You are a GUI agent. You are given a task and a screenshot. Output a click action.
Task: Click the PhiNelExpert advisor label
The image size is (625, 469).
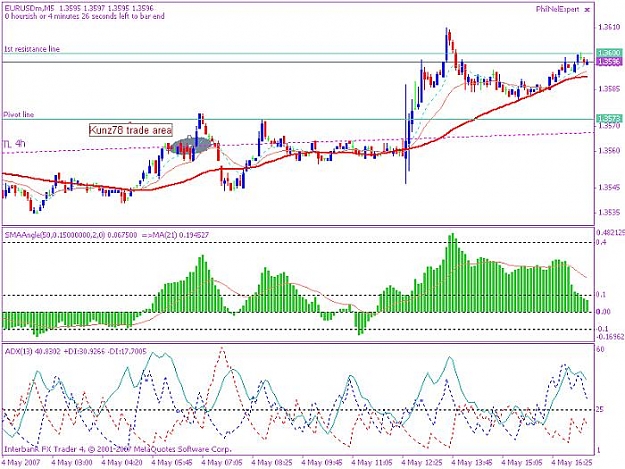[558, 9]
